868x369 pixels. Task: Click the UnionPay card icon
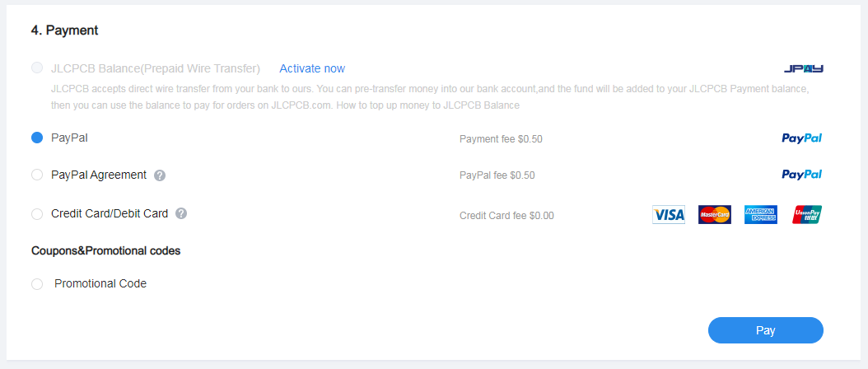(807, 215)
